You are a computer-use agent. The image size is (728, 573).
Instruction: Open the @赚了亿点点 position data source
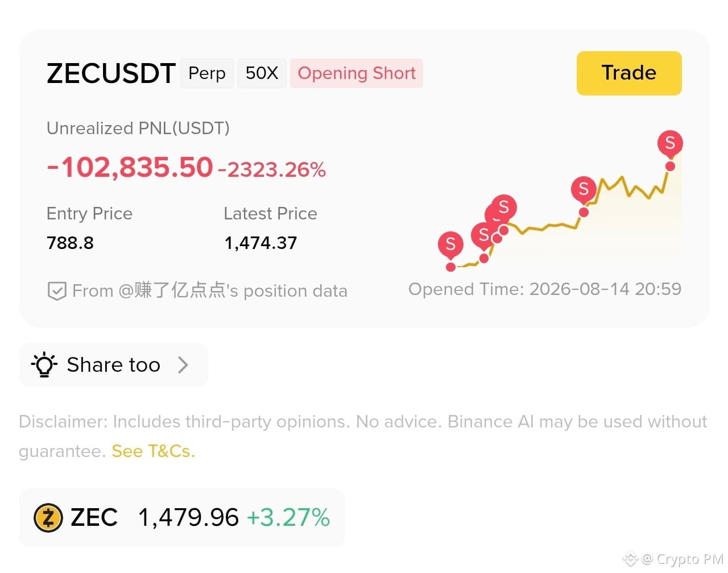coord(210,291)
